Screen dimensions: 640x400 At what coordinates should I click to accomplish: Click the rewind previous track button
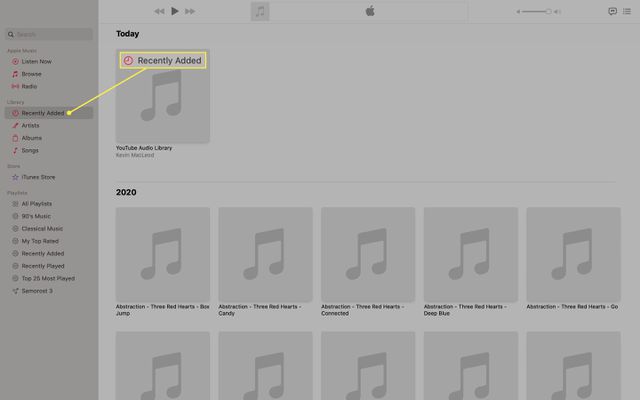159,11
